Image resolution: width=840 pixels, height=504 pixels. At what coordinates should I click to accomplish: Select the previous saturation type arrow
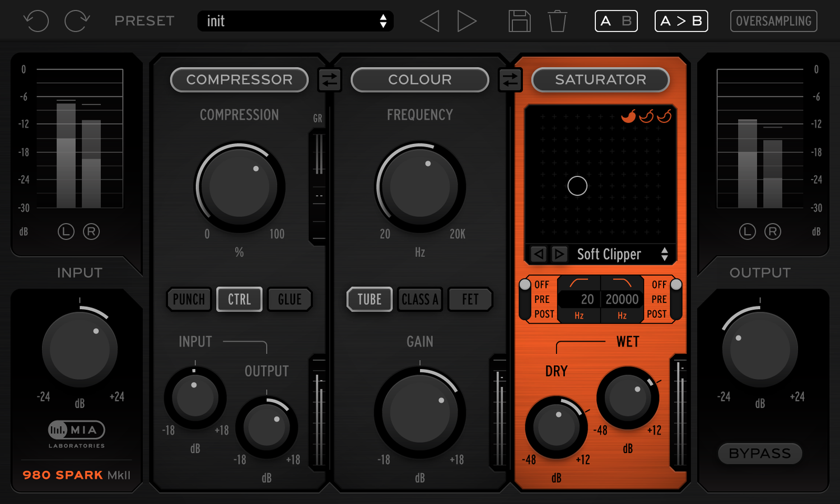[x=539, y=254]
